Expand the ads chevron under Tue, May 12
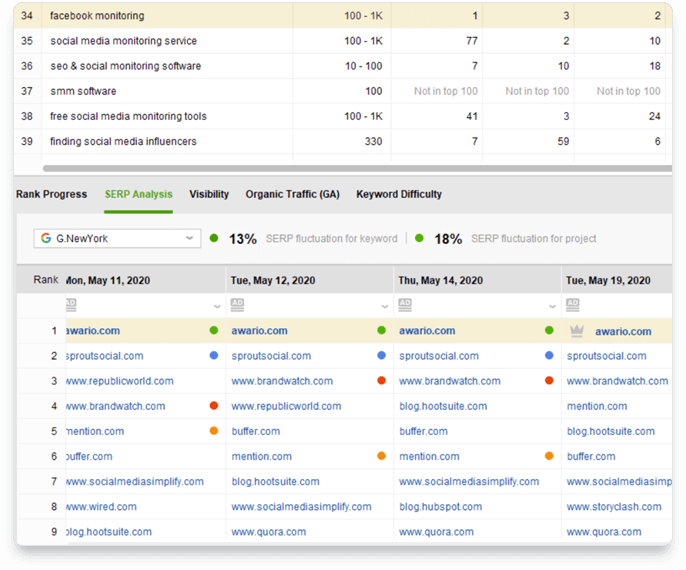 point(385,306)
